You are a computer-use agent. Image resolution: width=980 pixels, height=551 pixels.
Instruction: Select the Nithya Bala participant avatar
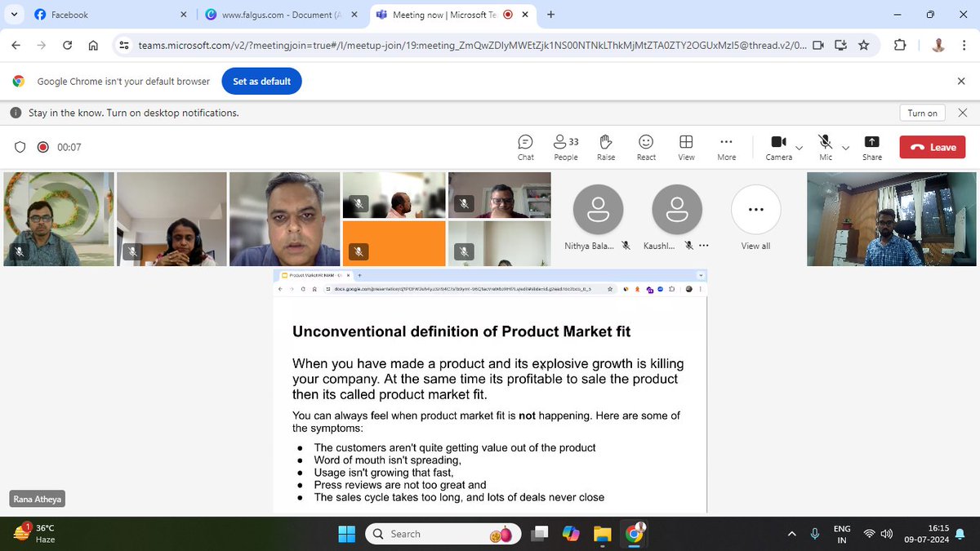[x=598, y=210]
